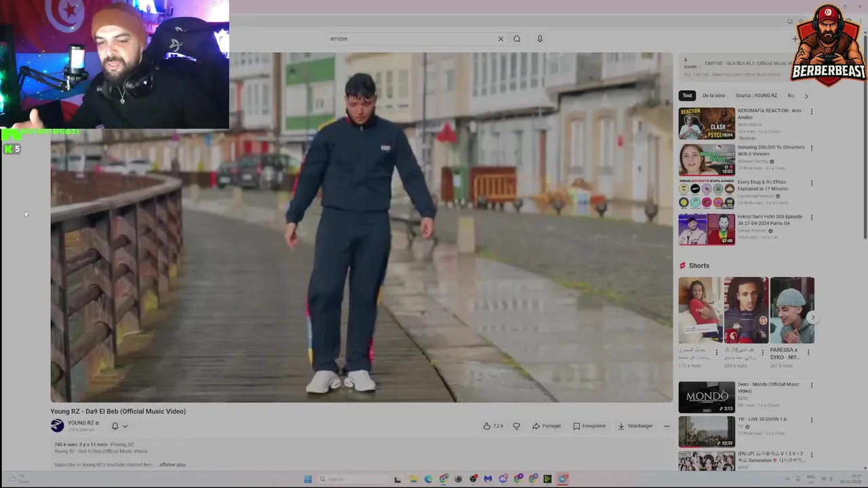Open options menu for the Donating $50,000 video

(x=811, y=148)
